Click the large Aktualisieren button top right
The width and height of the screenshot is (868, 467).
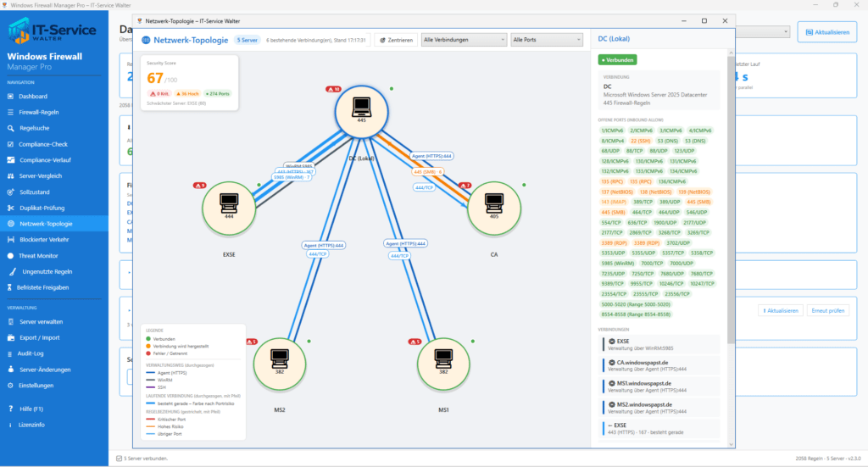[x=827, y=32]
